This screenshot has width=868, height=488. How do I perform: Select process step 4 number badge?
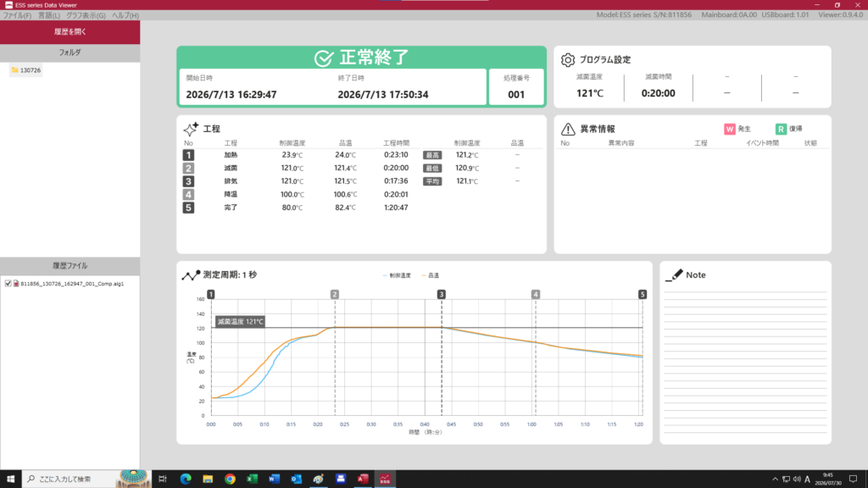coord(188,195)
